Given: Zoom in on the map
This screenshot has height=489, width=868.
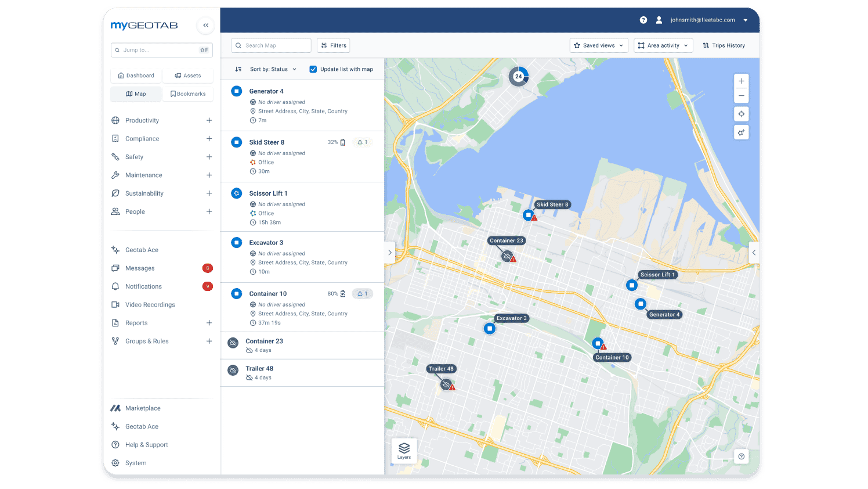Looking at the screenshot, I should coord(741,81).
